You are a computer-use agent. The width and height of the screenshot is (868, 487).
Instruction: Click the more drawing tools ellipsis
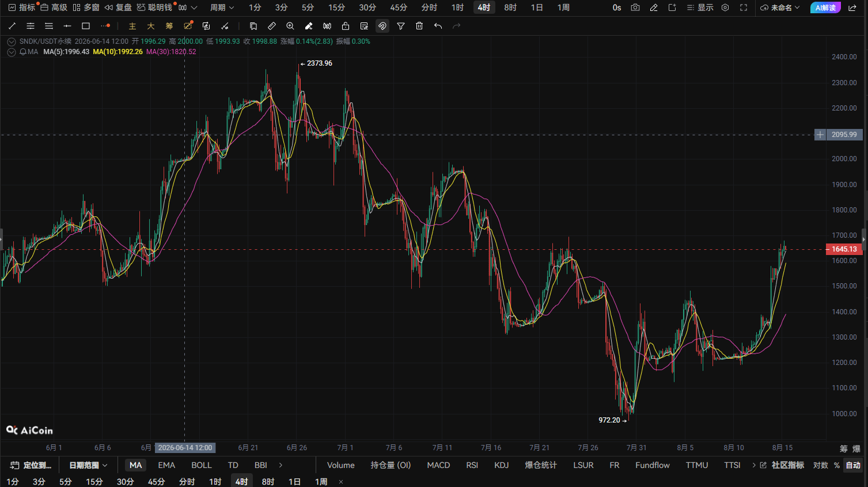tap(105, 26)
